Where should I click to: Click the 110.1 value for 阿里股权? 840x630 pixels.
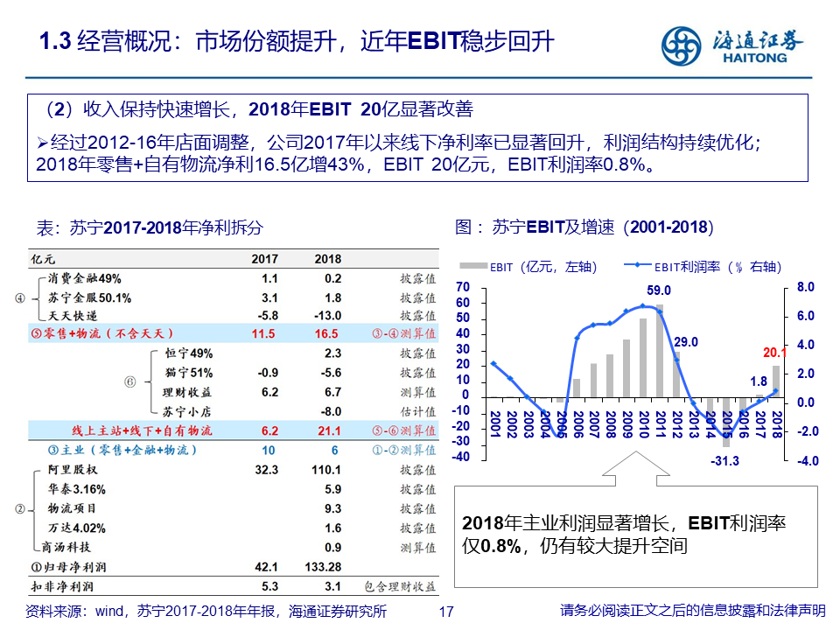pyautogui.click(x=326, y=470)
